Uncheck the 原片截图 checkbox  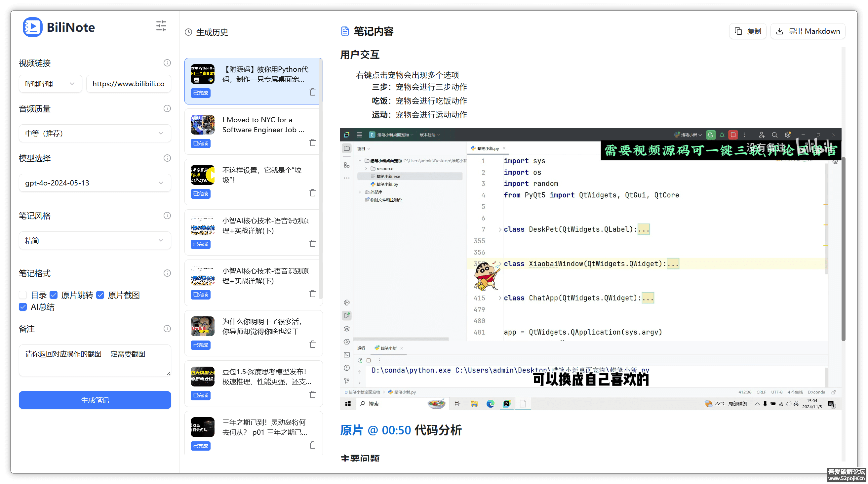point(100,295)
